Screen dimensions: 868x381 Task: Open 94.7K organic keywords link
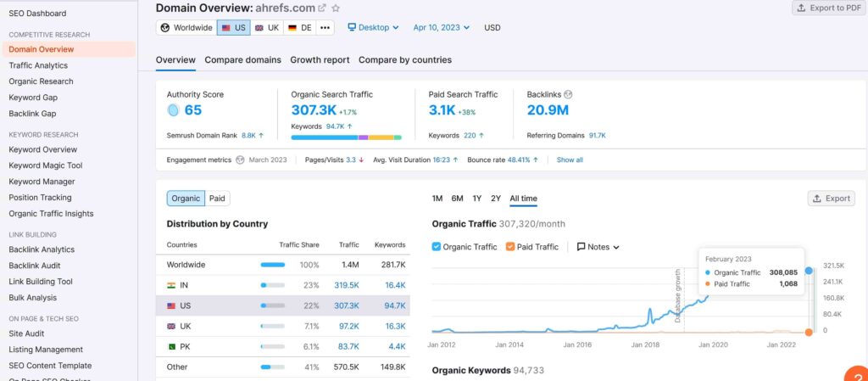click(x=335, y=126)
